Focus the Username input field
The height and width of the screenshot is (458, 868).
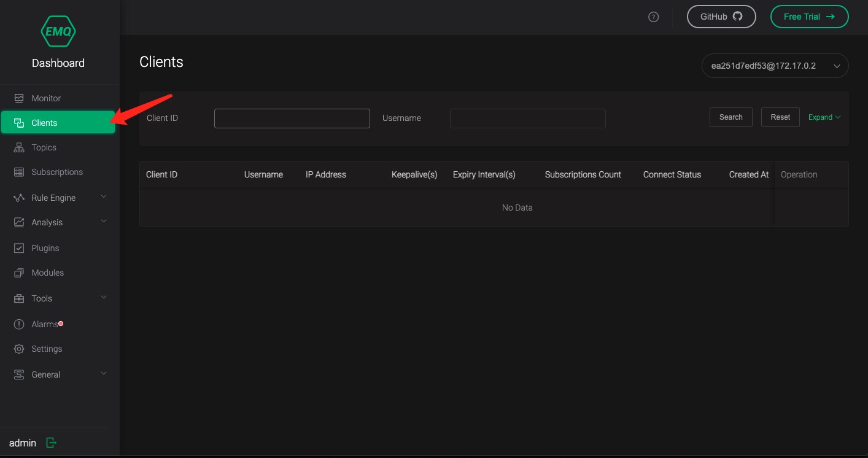click(x=527, y=118)
